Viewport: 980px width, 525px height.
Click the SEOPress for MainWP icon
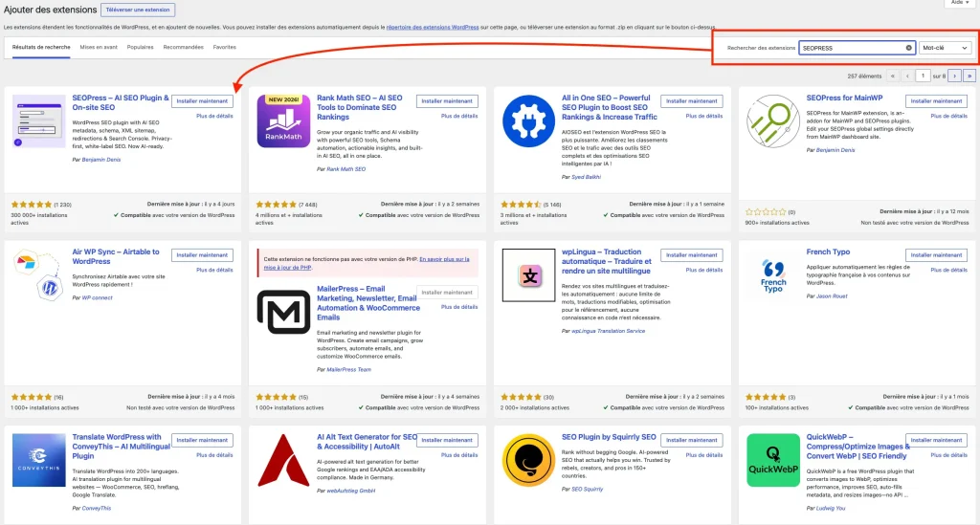[x=773, y=121]
